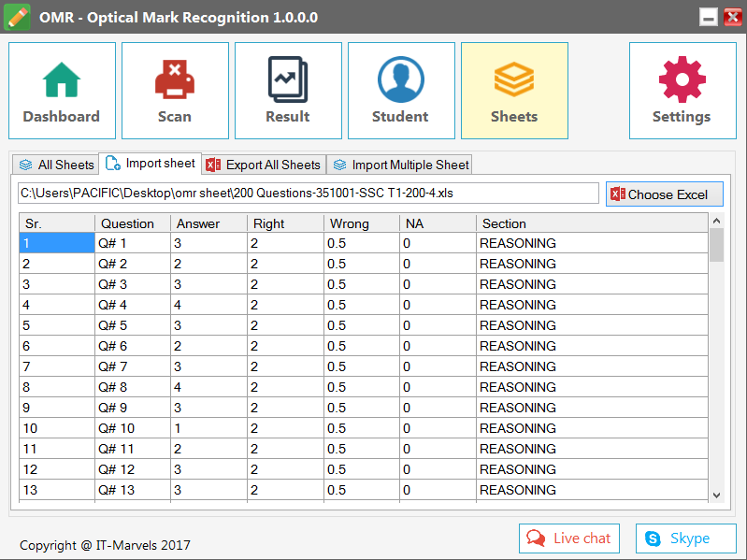Select cell Q# 9

tap(133, 408)
